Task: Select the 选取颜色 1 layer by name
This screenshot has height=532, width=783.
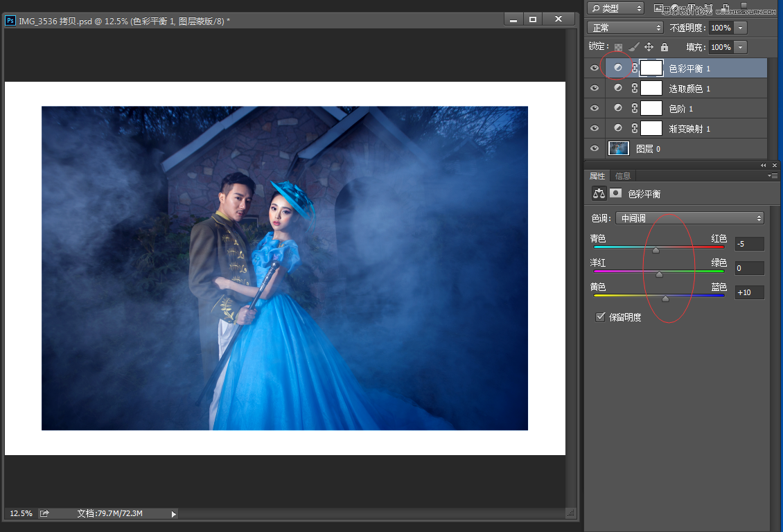Action: [x=689, y=89]
